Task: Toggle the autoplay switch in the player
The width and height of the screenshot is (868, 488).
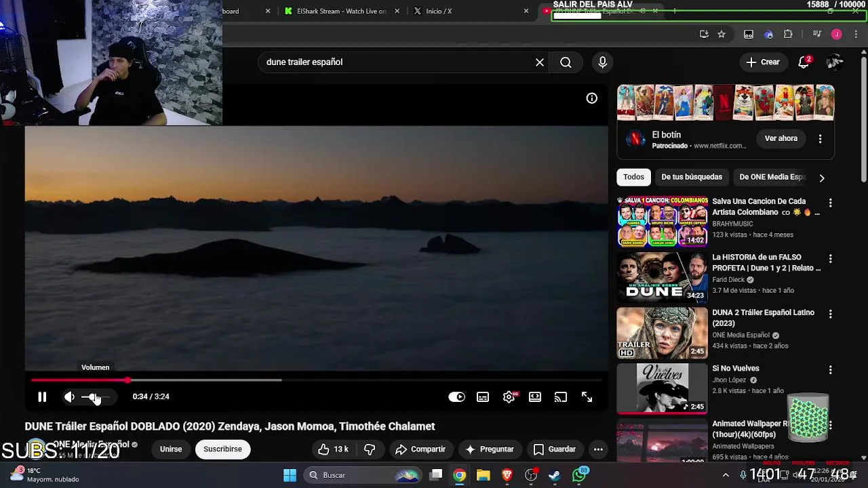Action: coord(456,397)
